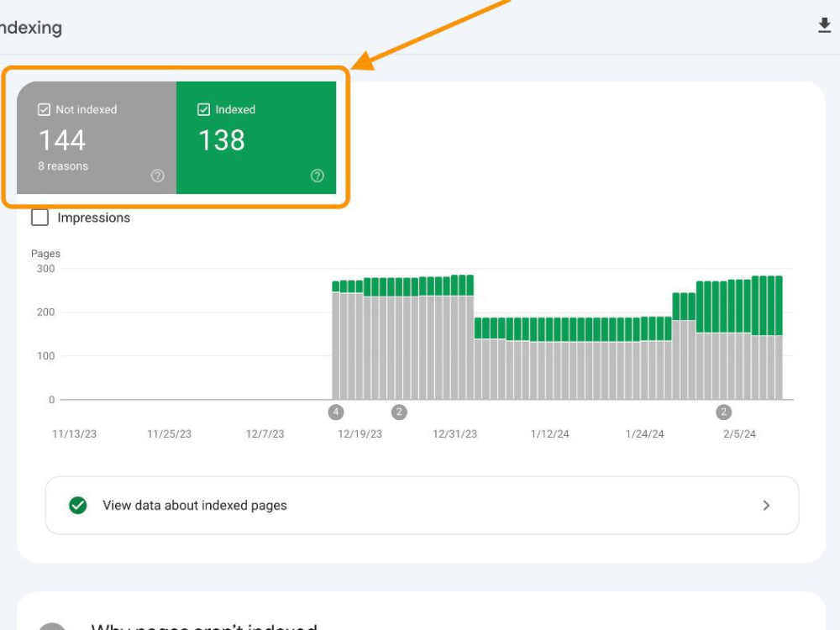Open annotation marker 4 on chart

coord(336,412)
